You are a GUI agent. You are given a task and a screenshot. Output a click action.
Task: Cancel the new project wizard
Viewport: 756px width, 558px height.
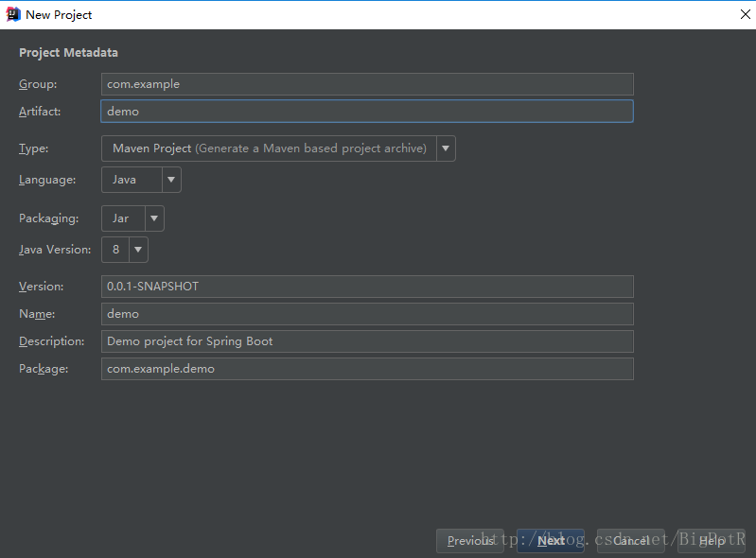(x=631, y=541)
